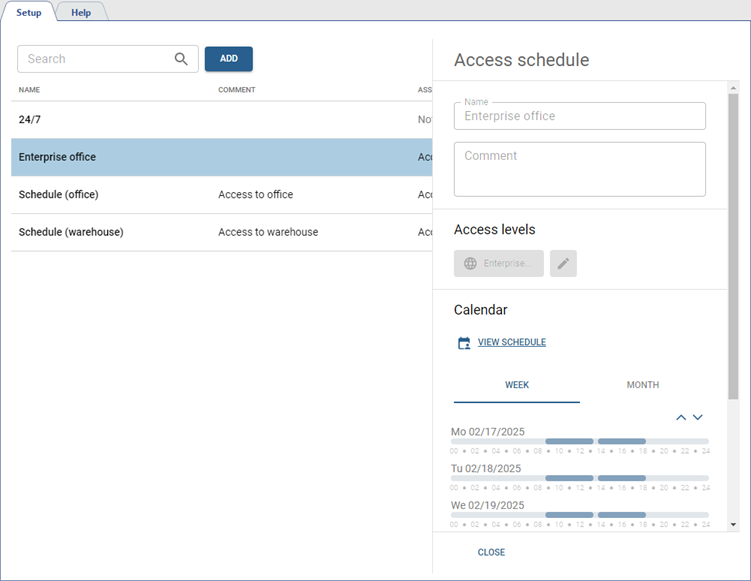Go to previous week with up chevron
The width and height of the screenshot is (751, 581).
[681, 417]
